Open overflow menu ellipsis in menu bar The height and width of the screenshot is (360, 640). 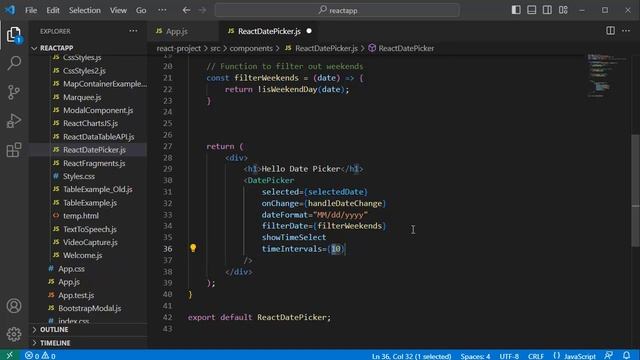(x=162, y=10)
